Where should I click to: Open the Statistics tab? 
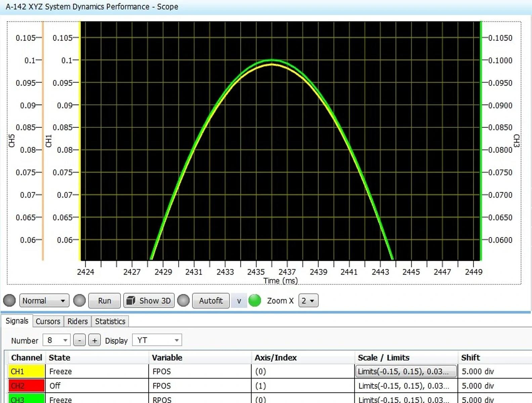coord(110,321)
